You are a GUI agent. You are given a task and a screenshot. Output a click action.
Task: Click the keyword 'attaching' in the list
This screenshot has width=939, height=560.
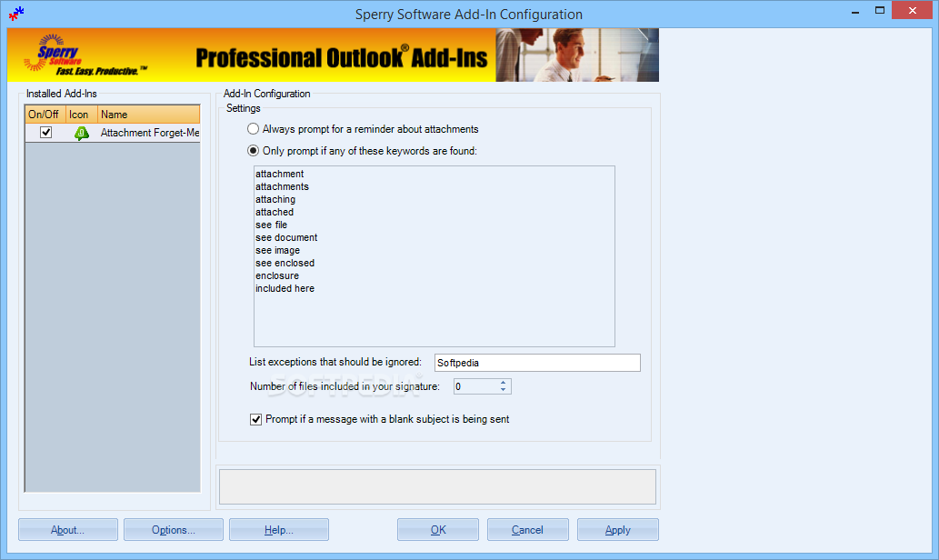(x=275, y=199)
